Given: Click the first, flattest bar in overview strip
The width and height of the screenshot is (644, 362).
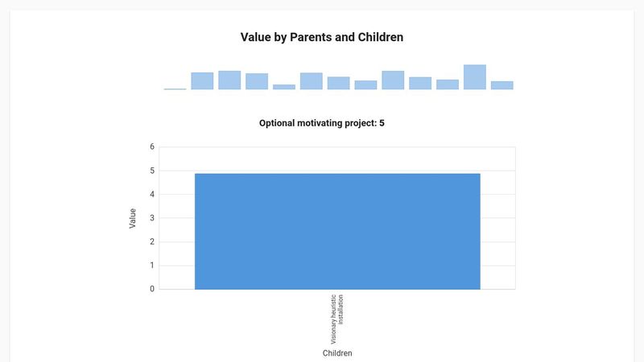Looking at the screenshot, I should (175, 88).
